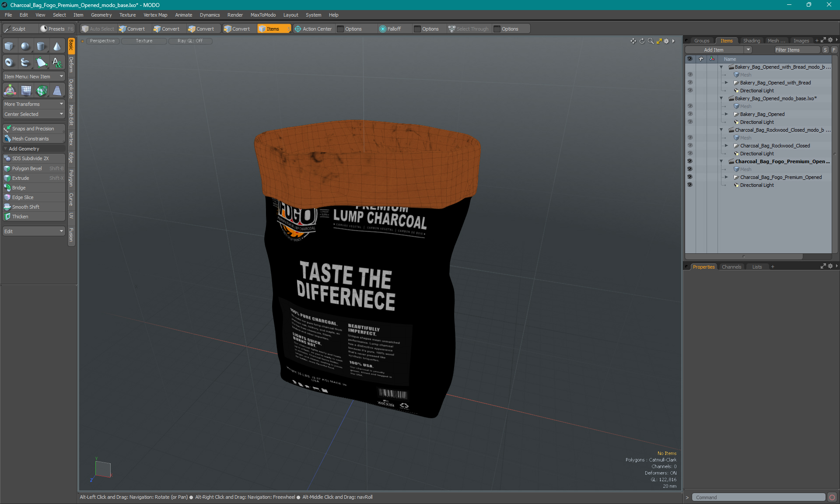The height and width of the screenshot is (504, 840).
Task: Click the Falloff tool button
Action: [x=390, y=29]
